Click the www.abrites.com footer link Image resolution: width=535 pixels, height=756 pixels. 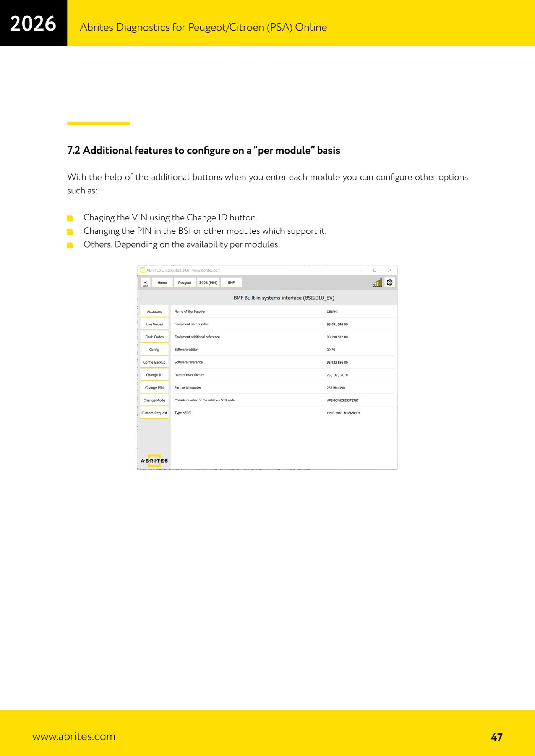74,736
